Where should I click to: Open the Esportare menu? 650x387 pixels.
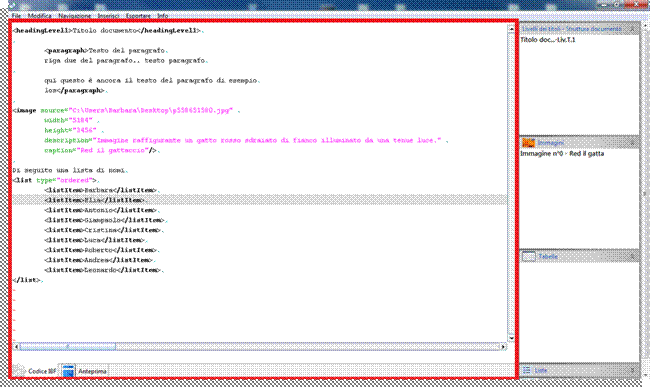click(138, 16)
